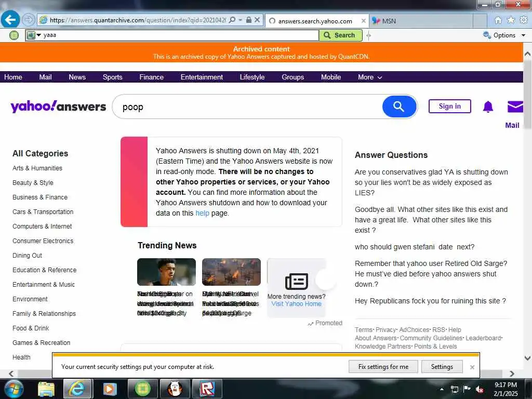Switch to the answers.search.yahoo.com tab
The width and height of the screenshot is (532, 399).
pos(315,21)
